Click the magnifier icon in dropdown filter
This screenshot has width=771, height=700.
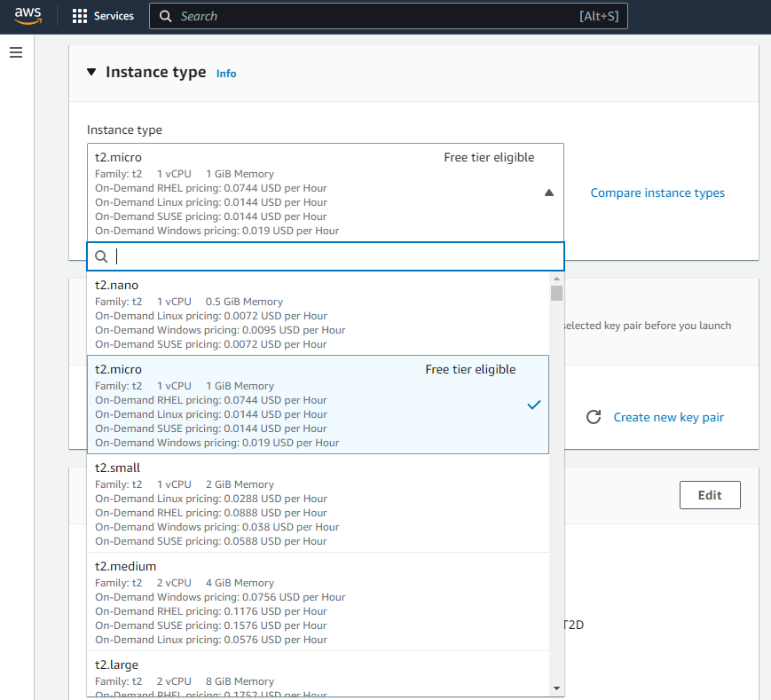tap(101, 256)
